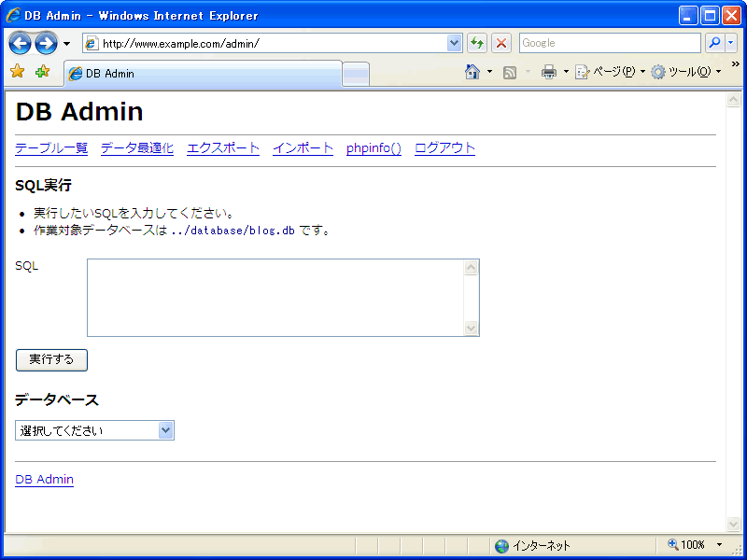This screenshot has height=560, width=747.
Task: Open the ツール tools menu
Action: tap(686, 72)
